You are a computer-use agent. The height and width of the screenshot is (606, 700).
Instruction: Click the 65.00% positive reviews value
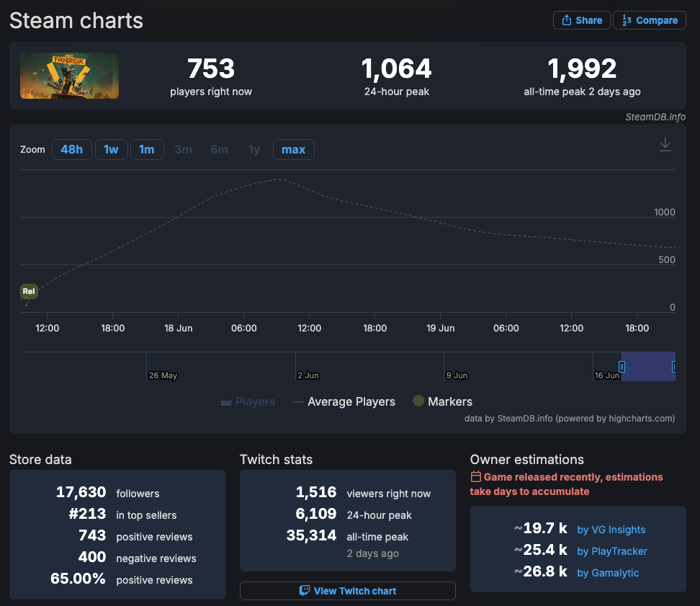(78, 579)
